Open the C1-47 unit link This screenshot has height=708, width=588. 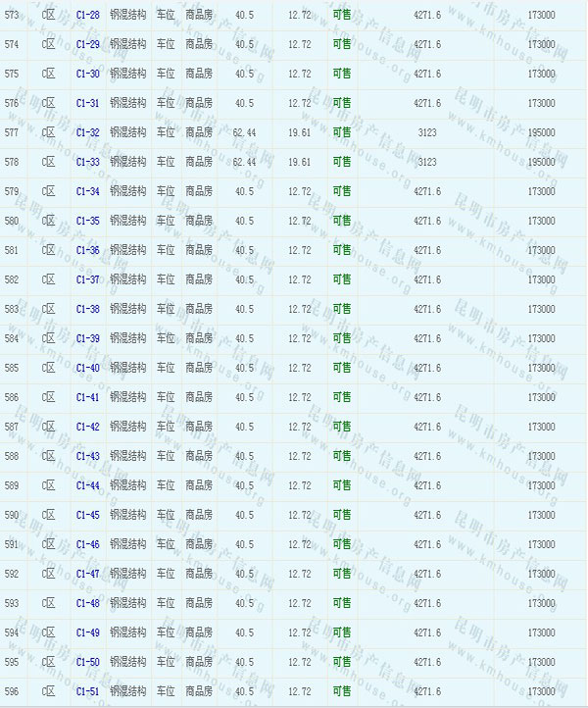click(x=87, y=574)
